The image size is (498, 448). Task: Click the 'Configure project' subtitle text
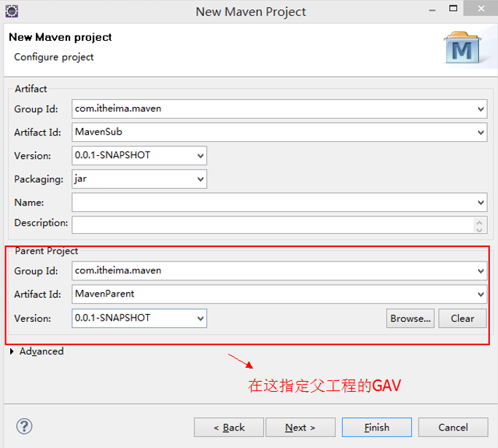pyautogui.click(x=54, y=57)
